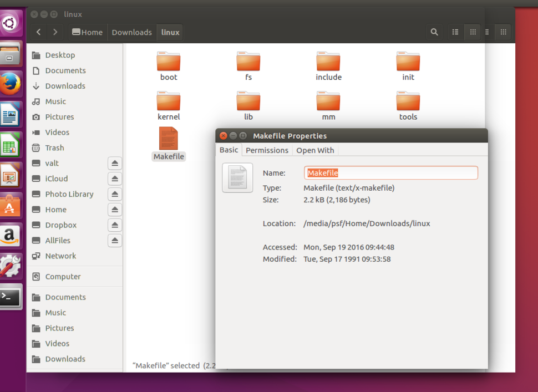538x392 pixels.
Task: Open the Ubuntu Dash search
Action: [11, 23]
